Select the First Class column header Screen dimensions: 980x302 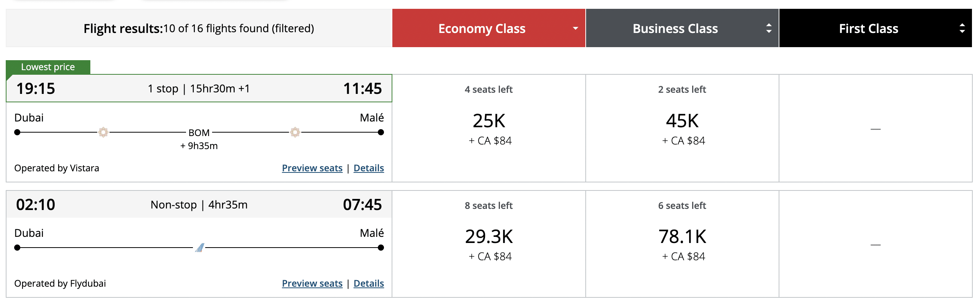coord(868,28)
